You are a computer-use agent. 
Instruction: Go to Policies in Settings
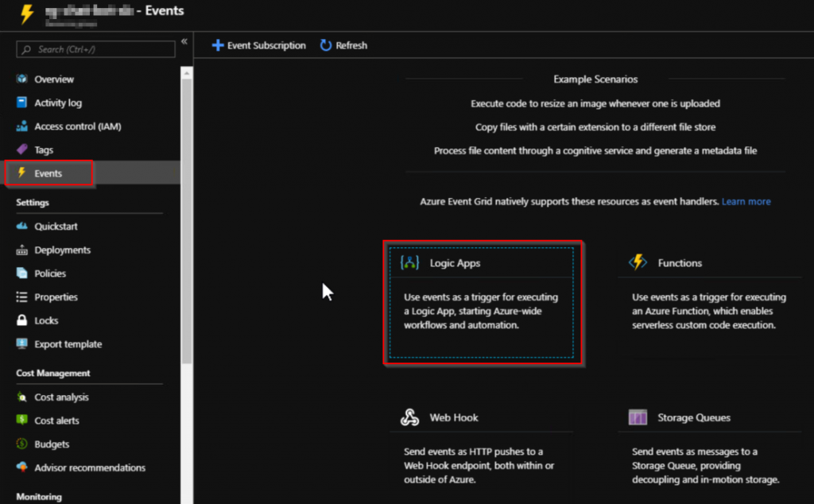coord(50,273)
